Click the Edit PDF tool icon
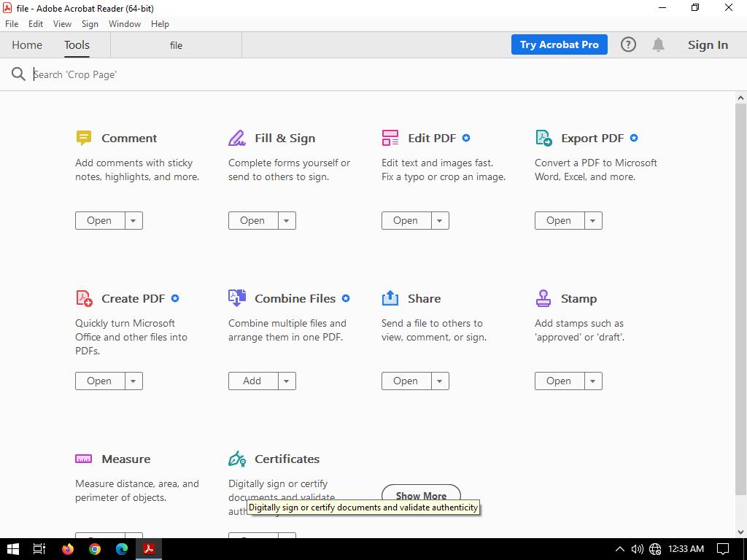Screen dimensions: 747x560 coord(390,138)
